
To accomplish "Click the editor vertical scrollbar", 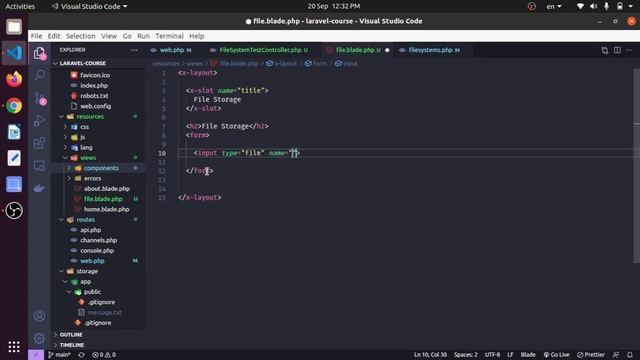I will point(636,165).
